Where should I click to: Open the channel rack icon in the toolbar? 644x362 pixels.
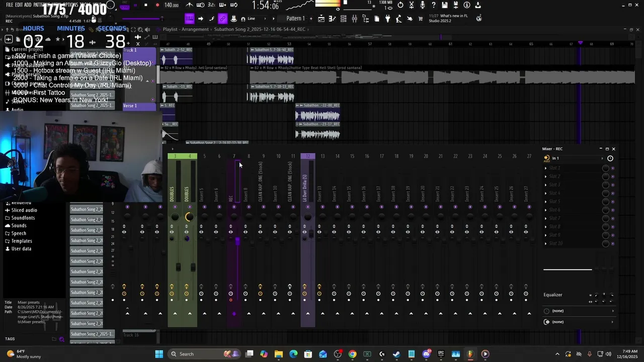click(x=344, y=19)
